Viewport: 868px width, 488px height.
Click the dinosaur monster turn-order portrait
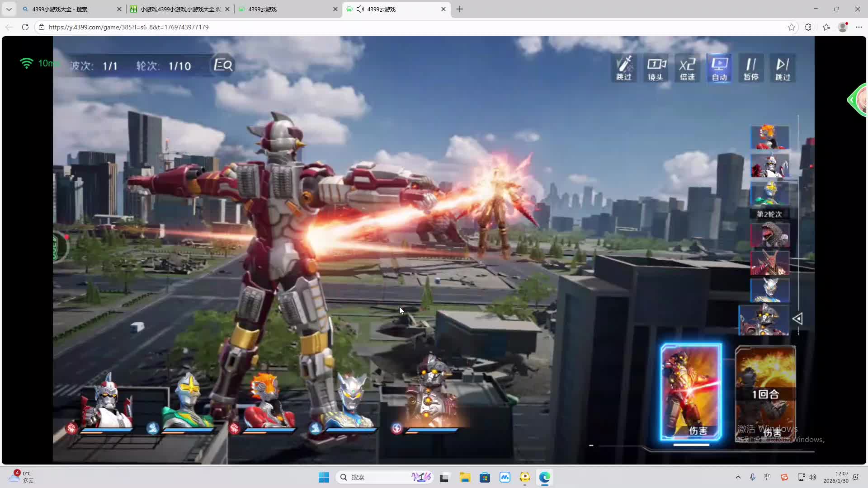click(x=769, y=235)
